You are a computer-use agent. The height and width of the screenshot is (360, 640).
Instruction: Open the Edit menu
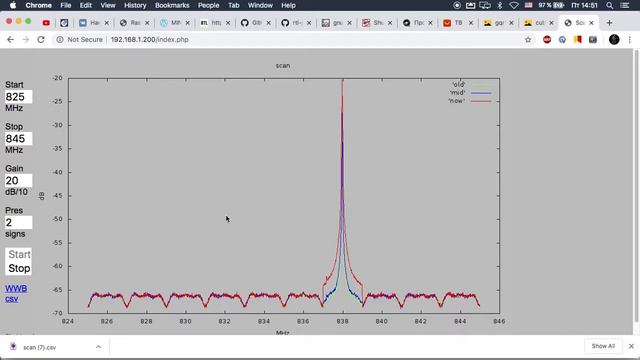tap(86, 5)
